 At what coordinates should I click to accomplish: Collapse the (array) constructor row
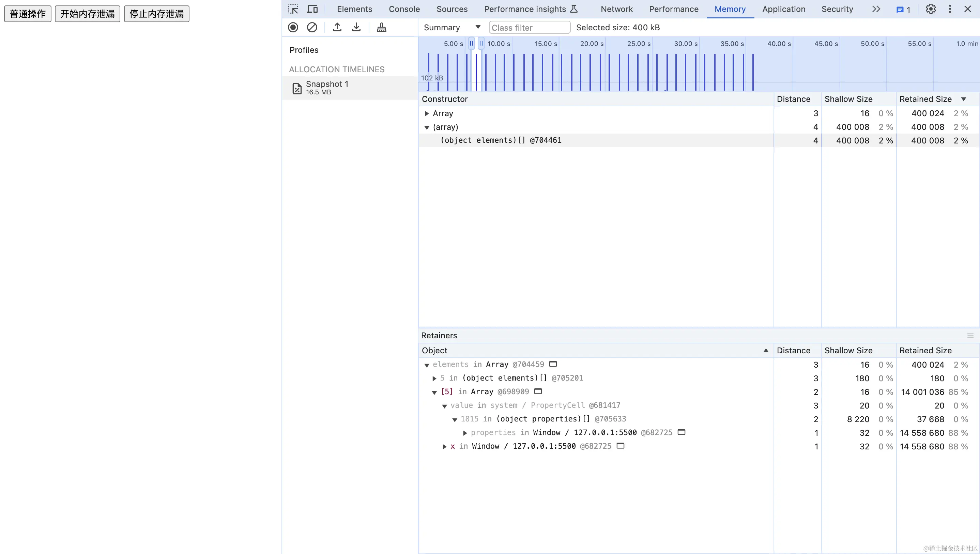click(427, 127)
